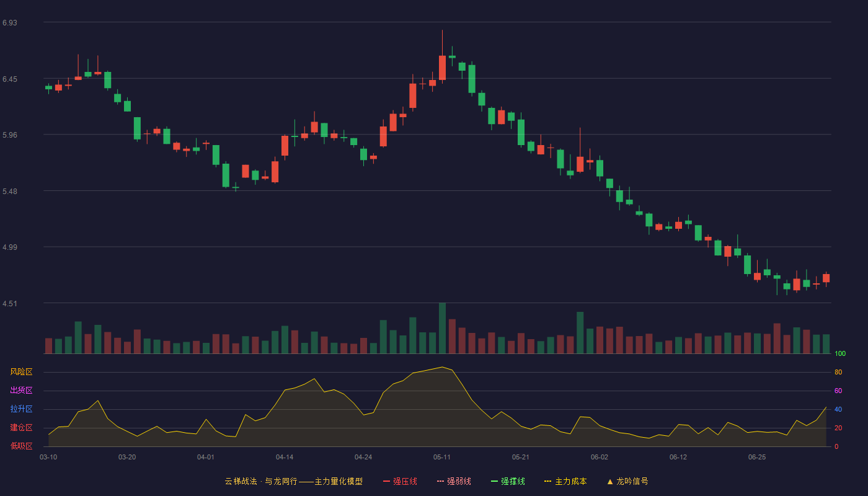Toggle the 强压线 legend item
This screenshot has width=868, height=496.
[x=400, y=481]
